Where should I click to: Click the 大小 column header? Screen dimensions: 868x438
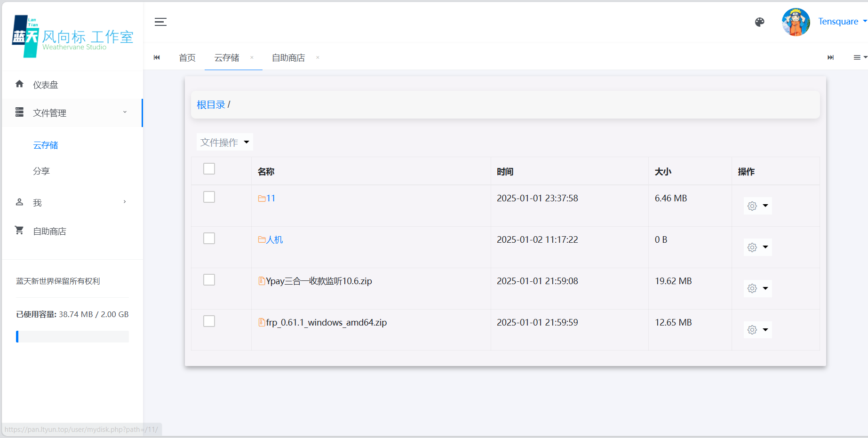pyautogui.click(x=663, y=172)
